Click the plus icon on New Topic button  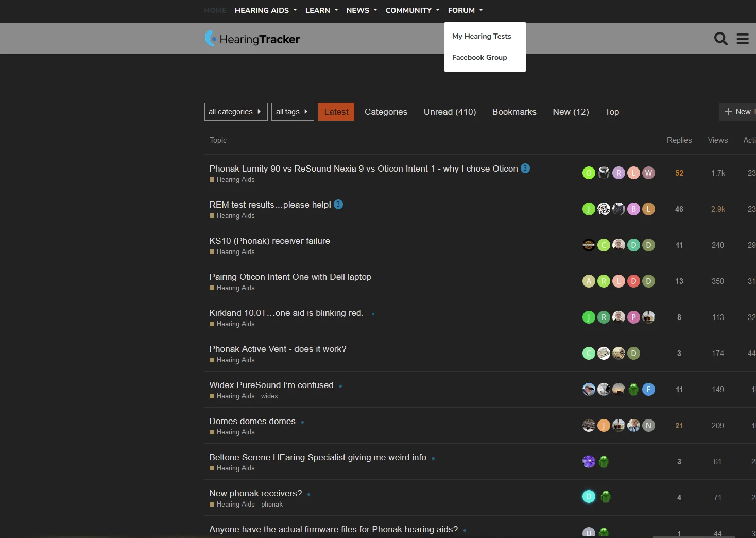tap(728, 112)
